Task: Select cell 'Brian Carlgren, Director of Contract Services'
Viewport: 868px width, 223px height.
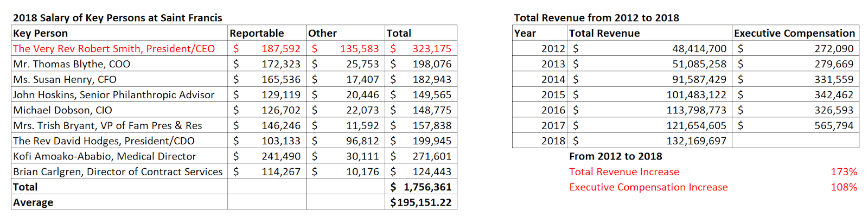Action: click(119, 171)
